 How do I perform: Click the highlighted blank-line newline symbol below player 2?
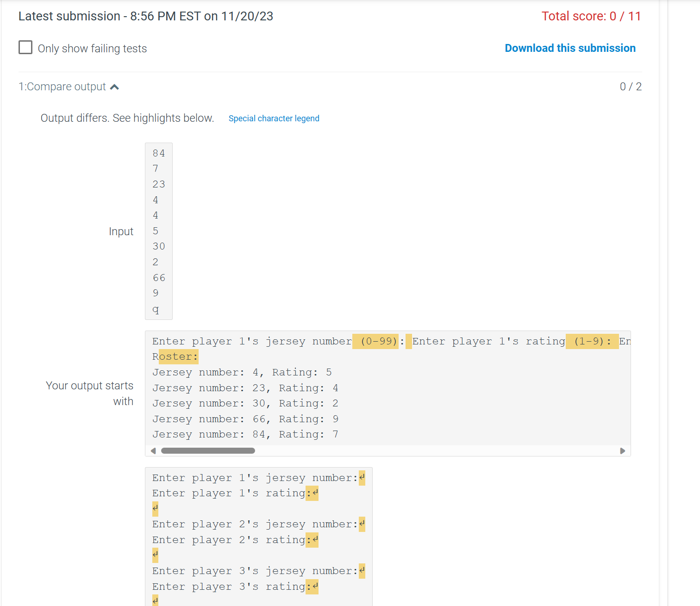154,555
